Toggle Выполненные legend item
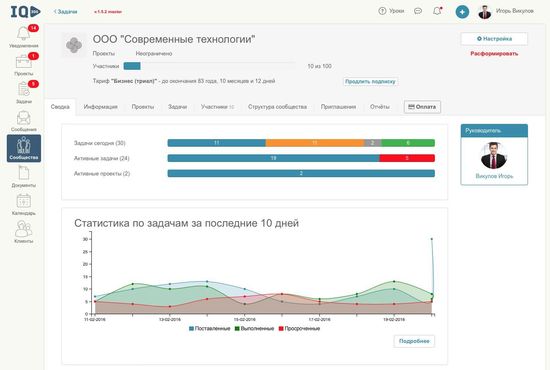550x370 pixels. (254, 329)
